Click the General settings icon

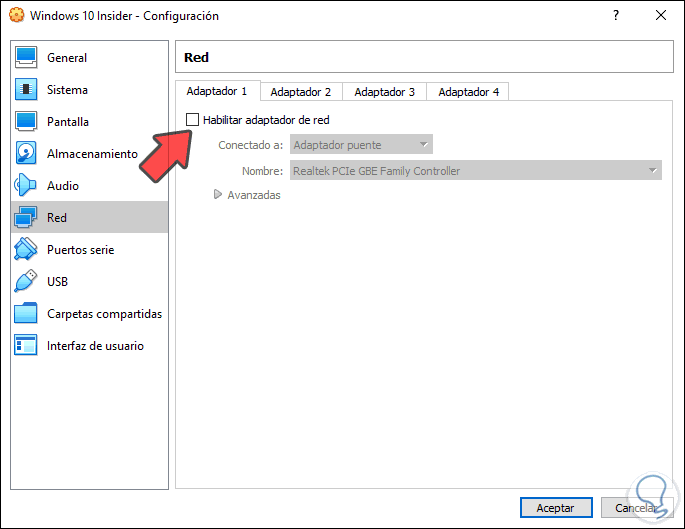pos(27,58)
